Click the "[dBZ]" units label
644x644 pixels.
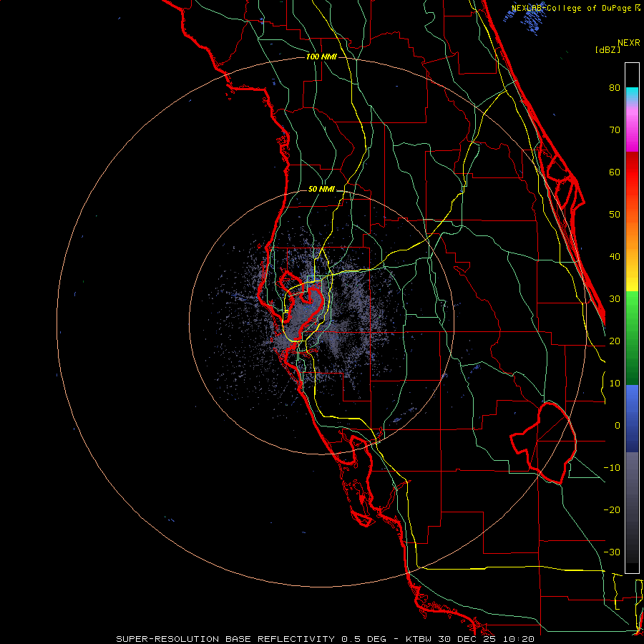[x=608, y=50]
